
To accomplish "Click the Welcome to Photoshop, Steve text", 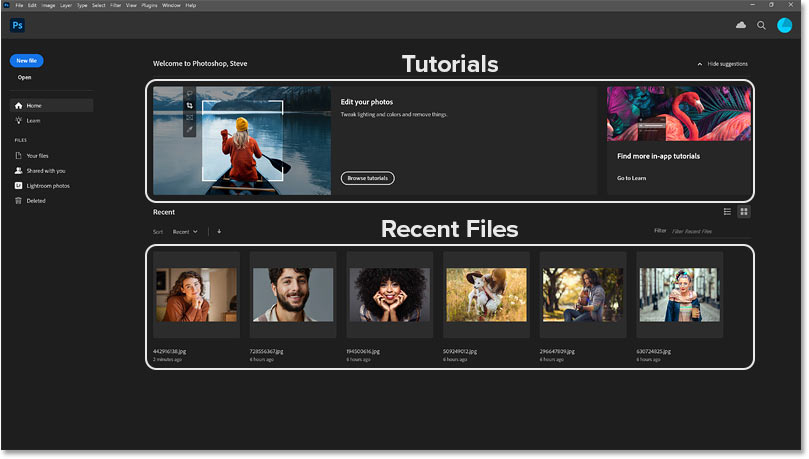I will coord(200,63).
